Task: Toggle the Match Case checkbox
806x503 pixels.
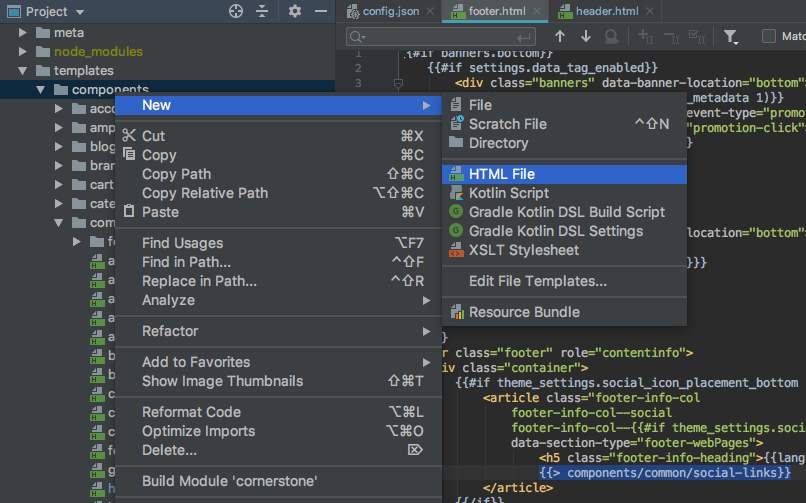Action: [x=768, y=36]
